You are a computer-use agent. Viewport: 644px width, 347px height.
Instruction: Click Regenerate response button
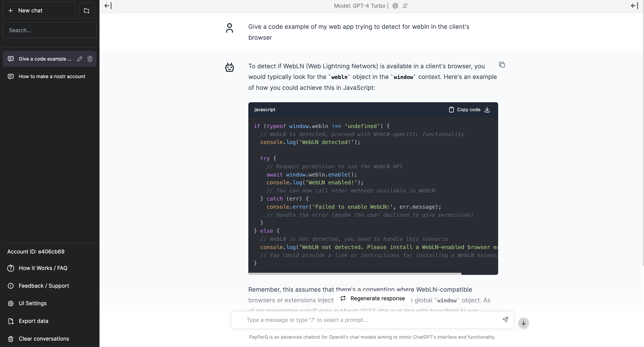[x=373, y=298]
